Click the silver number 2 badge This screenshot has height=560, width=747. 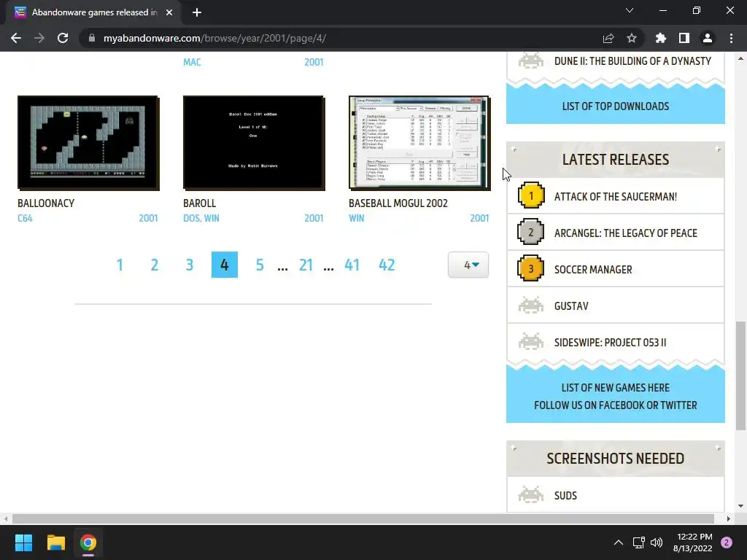click(x=531, y=232)
